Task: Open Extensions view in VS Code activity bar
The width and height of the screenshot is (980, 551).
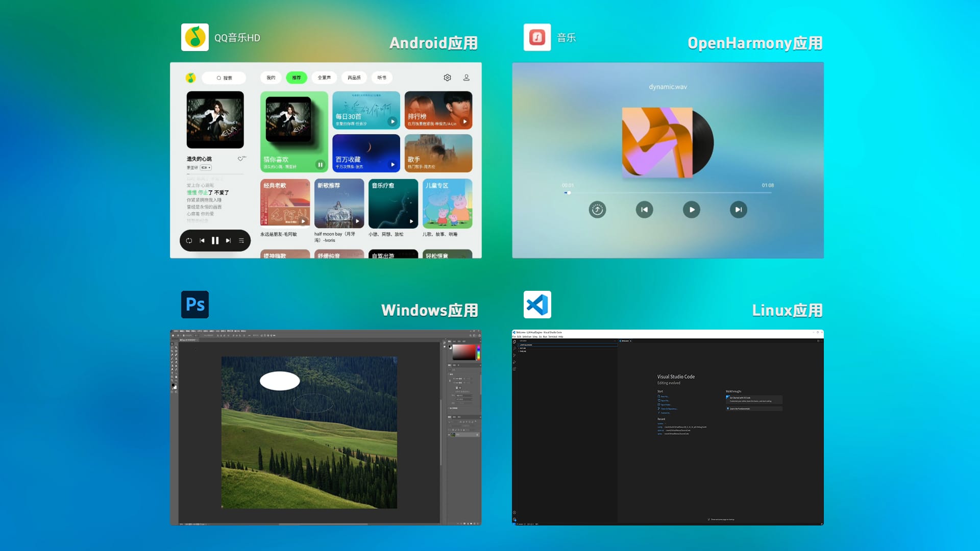Action: tap(514, 369)
